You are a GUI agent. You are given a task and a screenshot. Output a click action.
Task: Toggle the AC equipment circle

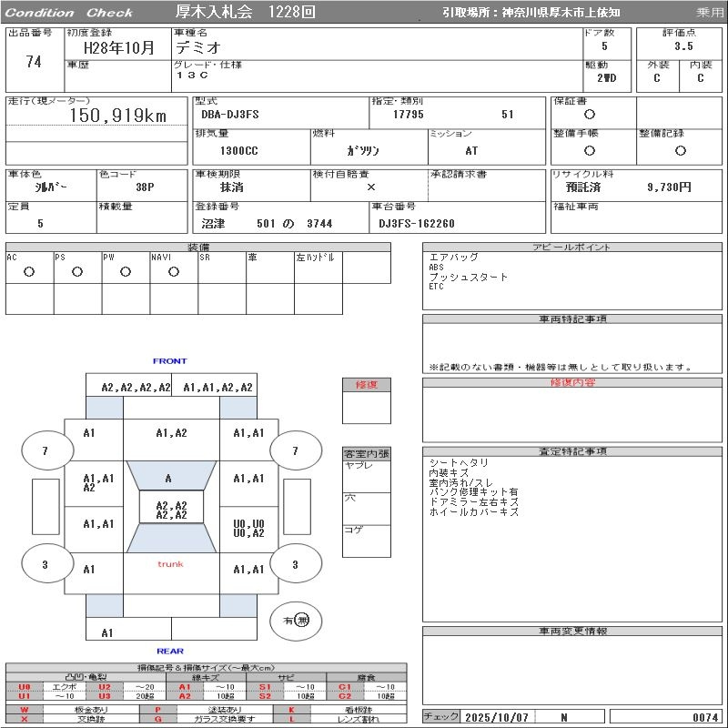point(29,271)
